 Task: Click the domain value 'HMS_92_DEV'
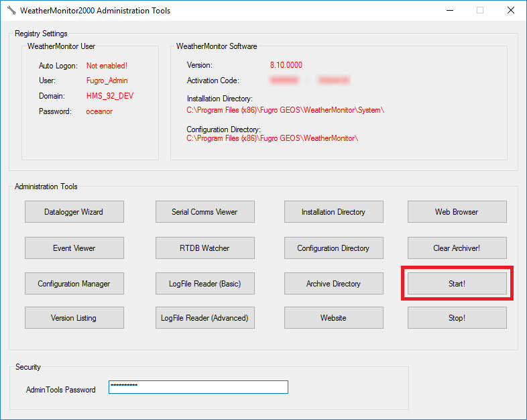110,96
